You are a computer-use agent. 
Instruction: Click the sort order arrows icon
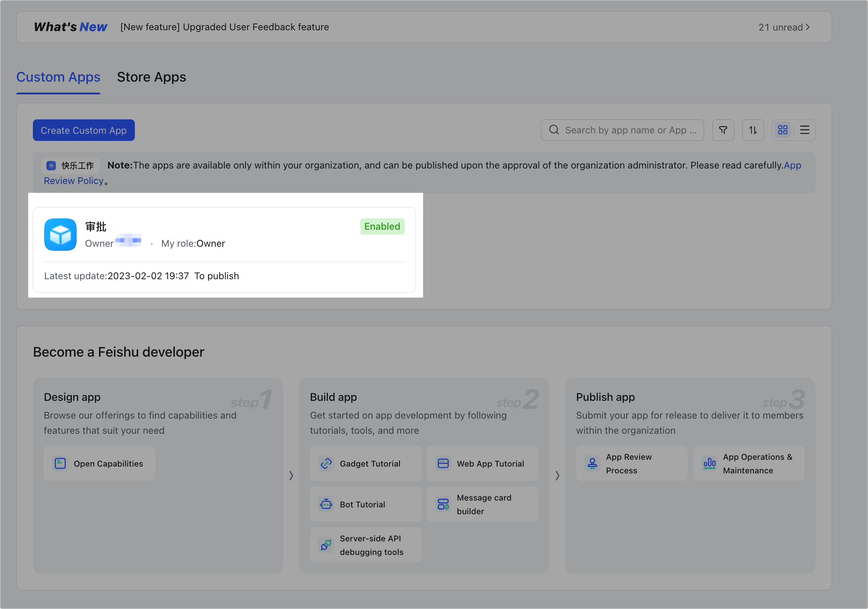tap(753, 130)
